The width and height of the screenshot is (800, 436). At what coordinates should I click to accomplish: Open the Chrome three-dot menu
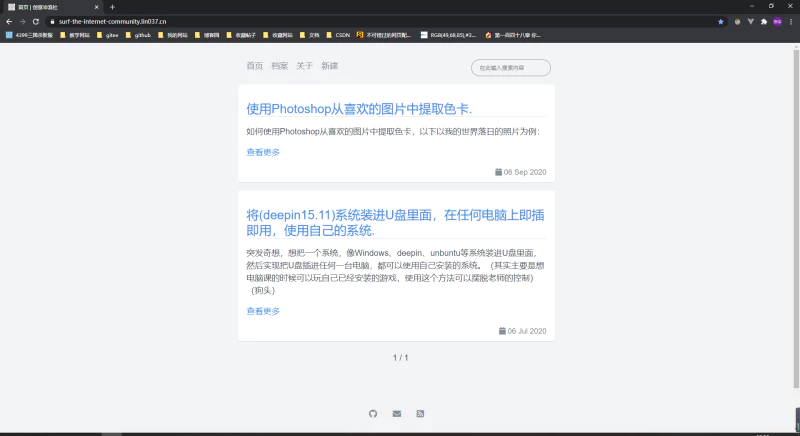coord(791,21)
